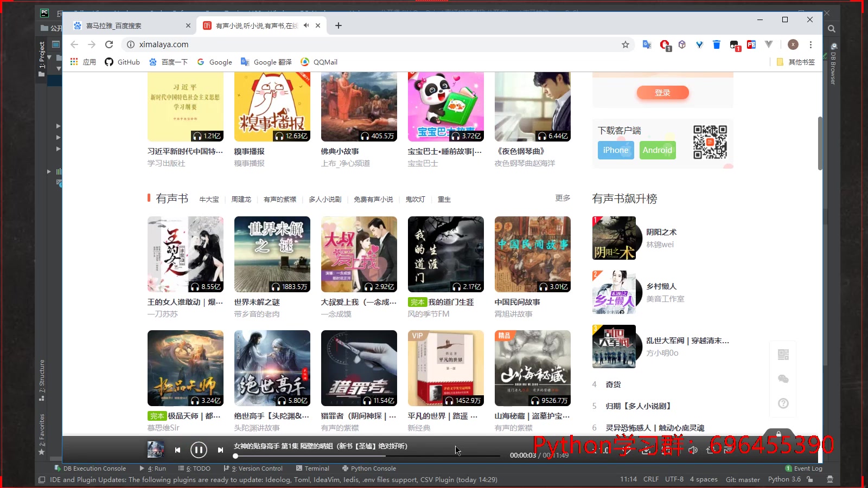Click the playback progress slider
Viewport: 868px width, 488px height.
(x=367, y=456)
